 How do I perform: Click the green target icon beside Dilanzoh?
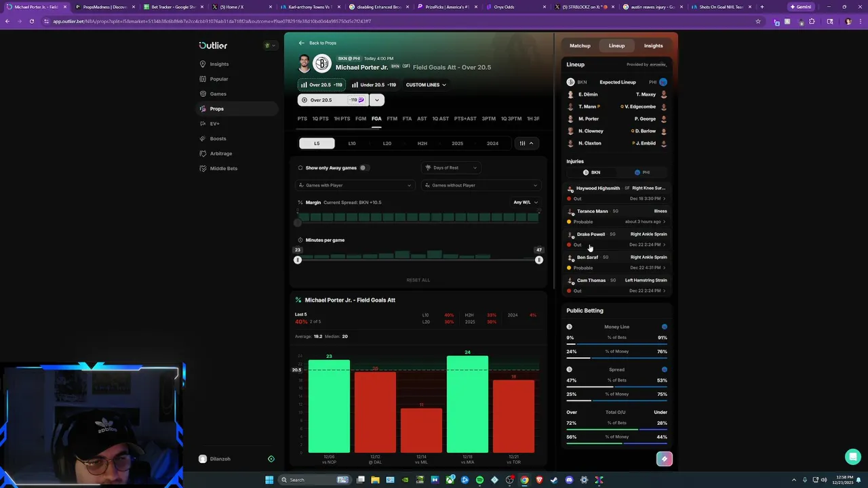[271, 459]
